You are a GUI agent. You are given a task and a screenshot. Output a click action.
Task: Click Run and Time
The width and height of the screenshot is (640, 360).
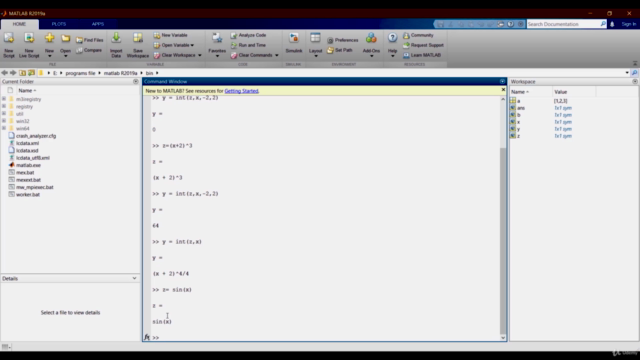[248, 45]
